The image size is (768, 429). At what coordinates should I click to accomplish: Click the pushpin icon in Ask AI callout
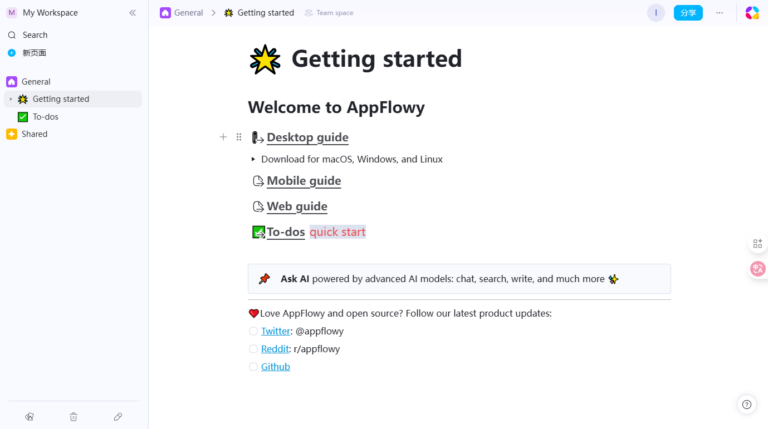(264, 279)
